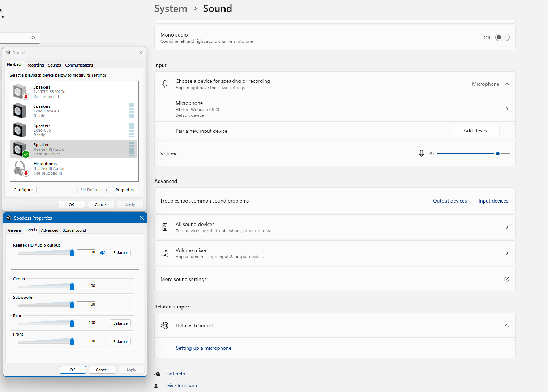Click the Get help icon
This screenshot has height=392, width=548.
tap(158, 374)
